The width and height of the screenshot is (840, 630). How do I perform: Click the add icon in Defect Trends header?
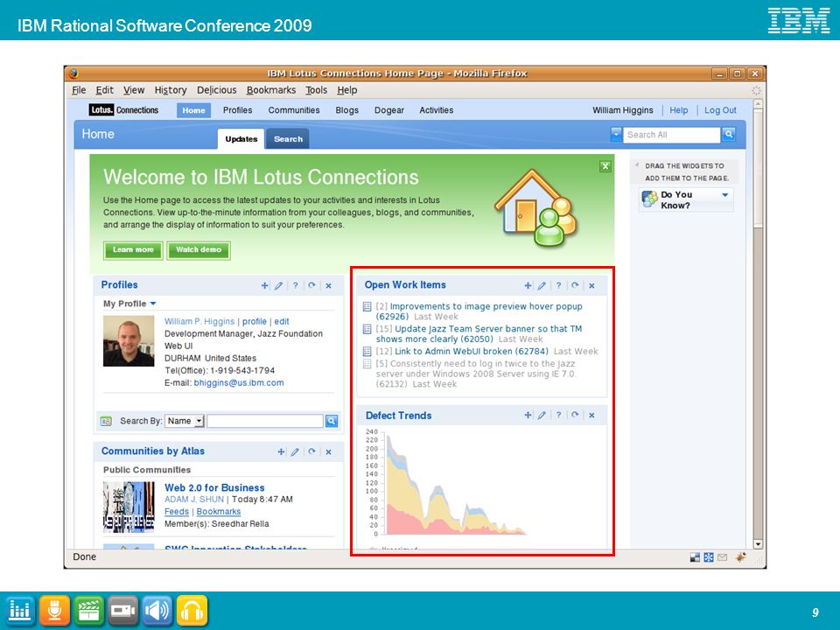(528, 415)
